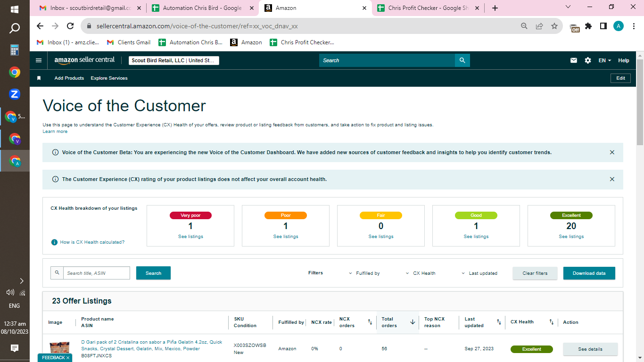Open the Chrome profile avatar A
The image size is (644, 362).
(x=619, y=26)
